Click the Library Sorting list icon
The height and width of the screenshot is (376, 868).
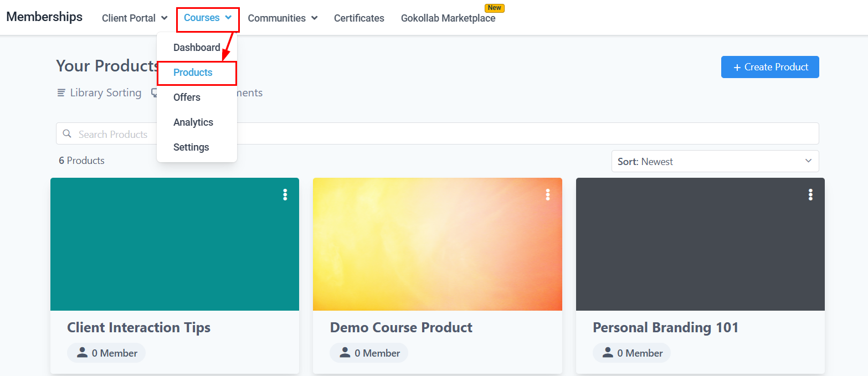[61, 92]
